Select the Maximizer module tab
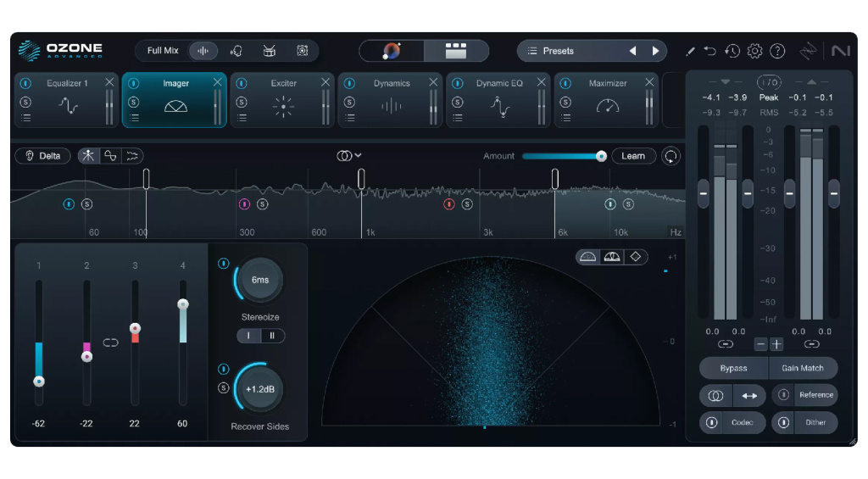The height and width of the screenshot is (479, 868). (606, 100)
